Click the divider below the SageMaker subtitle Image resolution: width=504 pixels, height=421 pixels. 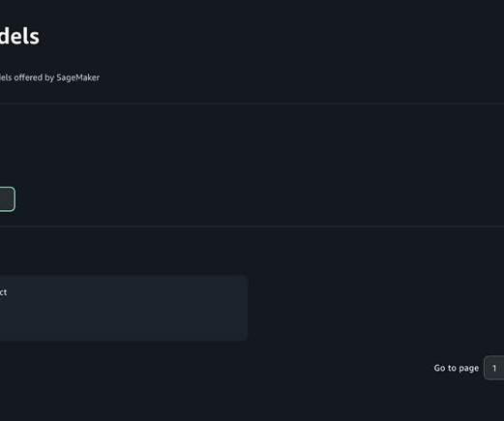point(252,104)
